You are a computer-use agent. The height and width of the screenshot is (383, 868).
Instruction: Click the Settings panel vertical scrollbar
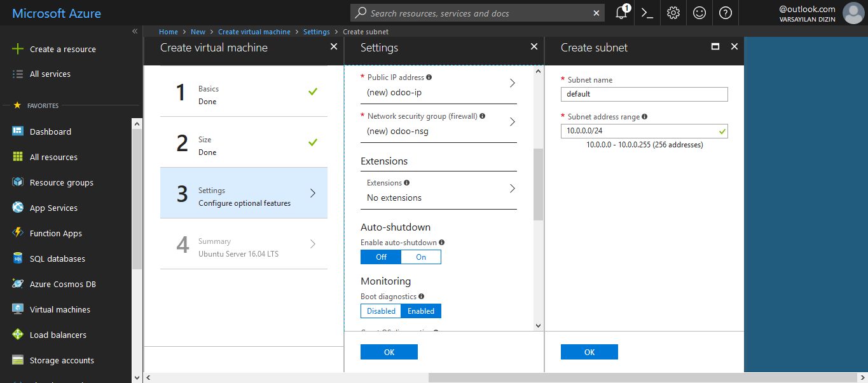pos(538,184)
